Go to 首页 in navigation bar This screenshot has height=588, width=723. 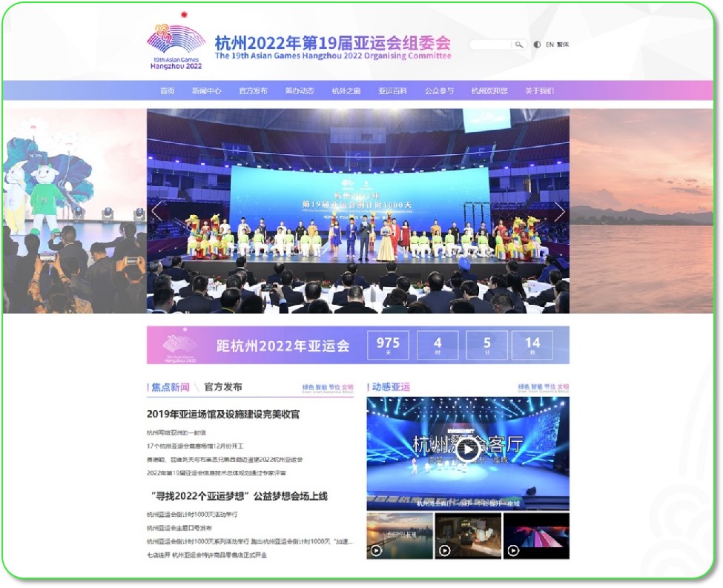(168, 91)
